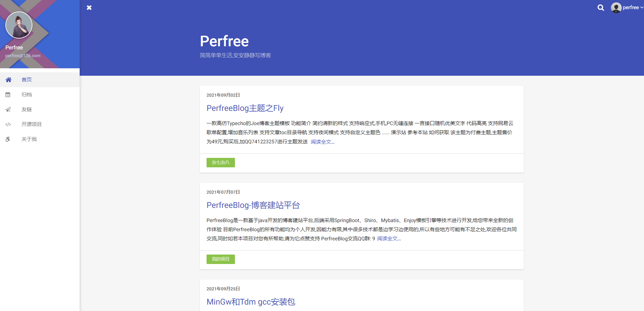Viewport: 644px width, 311px height.
Task: Open the 友链 links page
Action: pyautogui.click(x=40, y=110)
